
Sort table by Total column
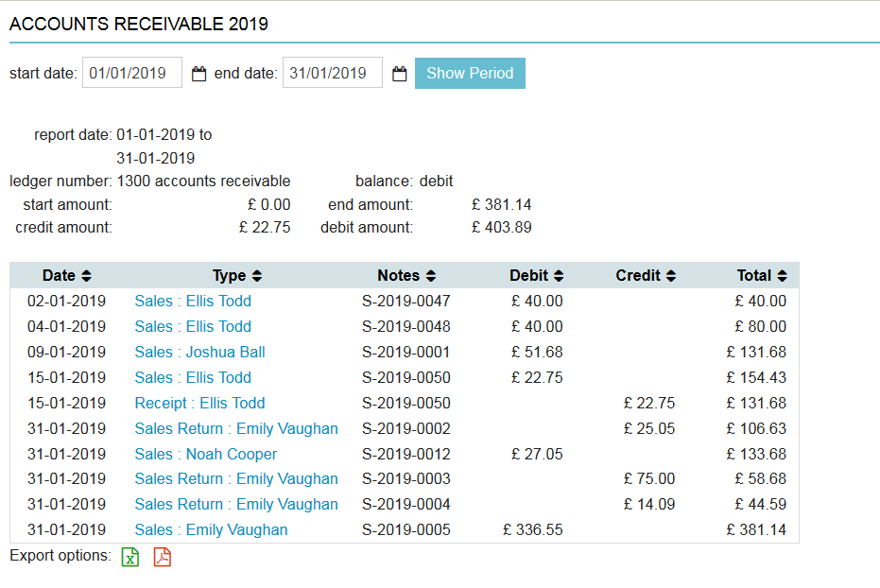pos(762,276)
